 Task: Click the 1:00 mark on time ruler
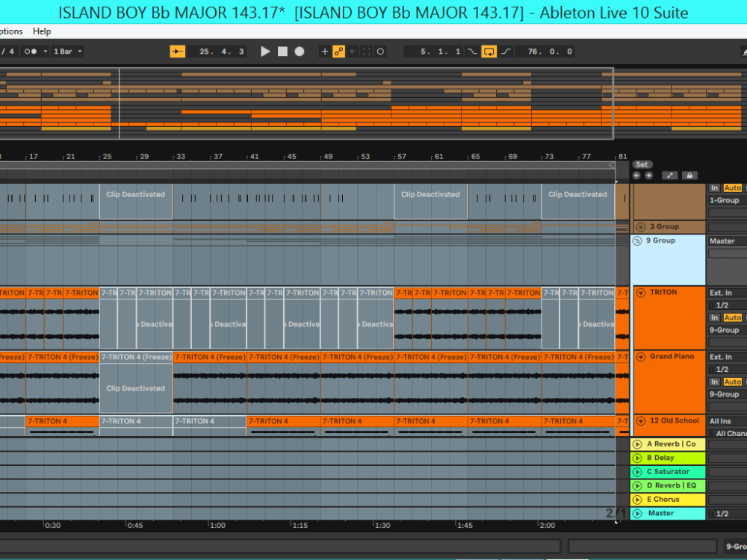click(217, 525)
